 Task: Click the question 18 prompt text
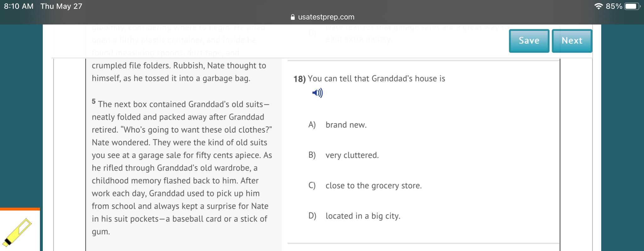pyautogui.click(x=376, y=79)
